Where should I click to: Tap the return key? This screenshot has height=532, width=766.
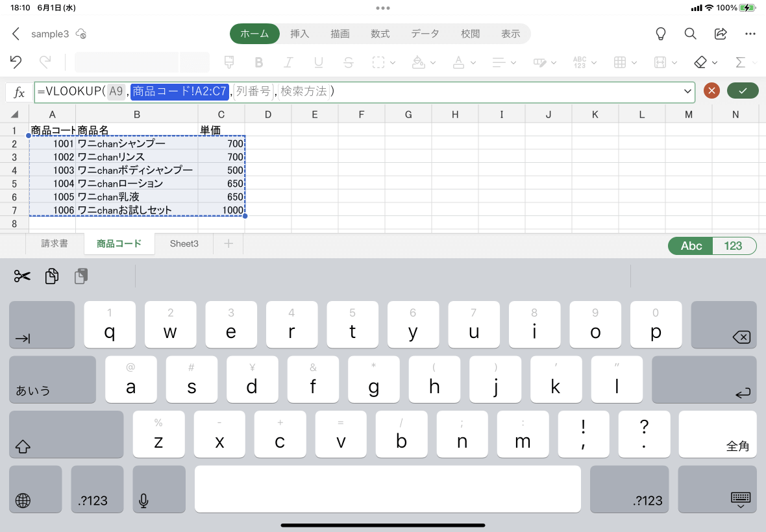pos(704,380)
